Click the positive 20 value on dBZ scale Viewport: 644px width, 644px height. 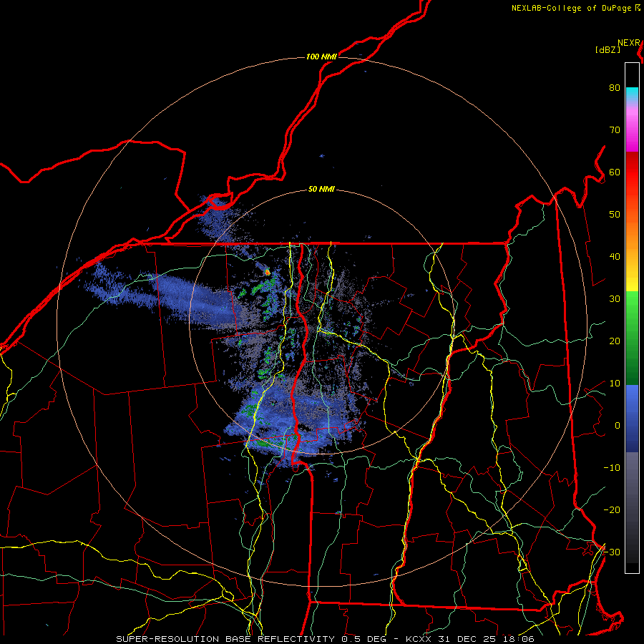coord(615,341)
